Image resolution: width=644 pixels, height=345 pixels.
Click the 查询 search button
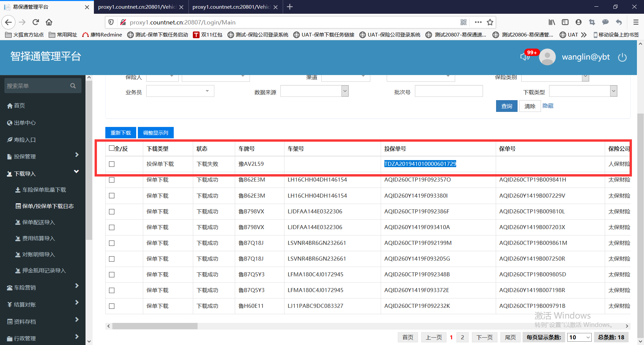pyautogui.click(x=506, y=106)
